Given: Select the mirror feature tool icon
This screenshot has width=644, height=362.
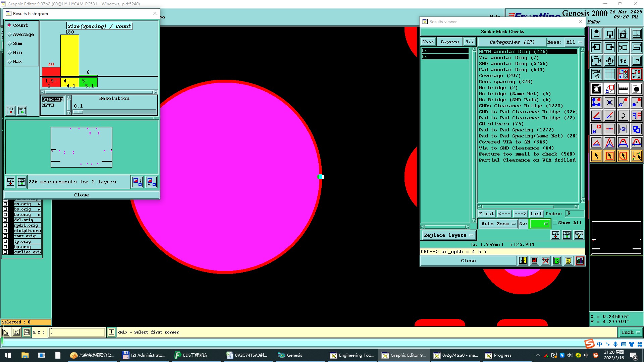Looking at the screenshot, I should tap(636, 116).
